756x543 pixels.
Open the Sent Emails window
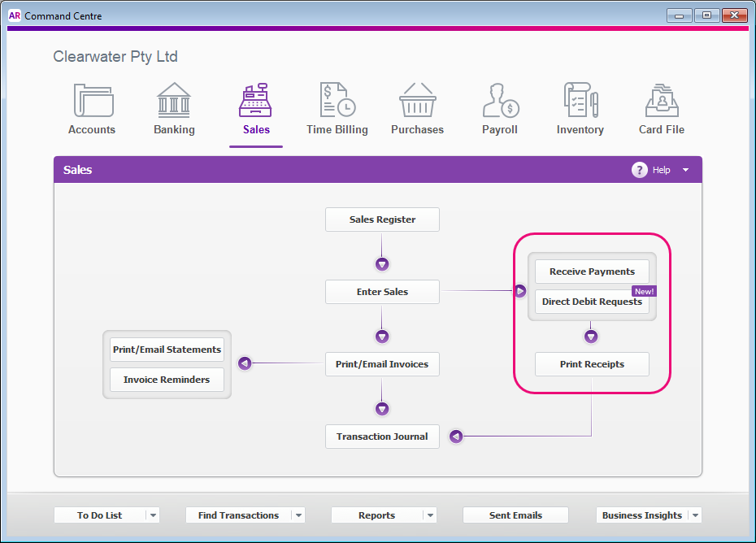tap(515, 515)
